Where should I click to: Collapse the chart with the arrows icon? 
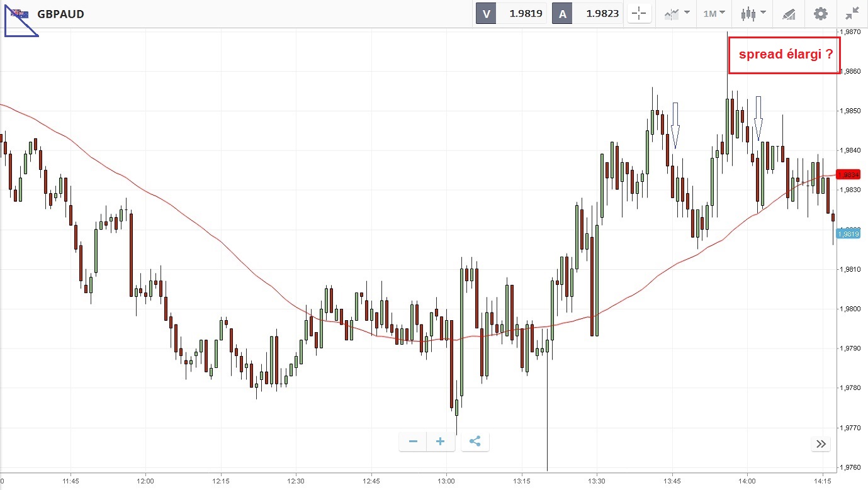point(852,14)
